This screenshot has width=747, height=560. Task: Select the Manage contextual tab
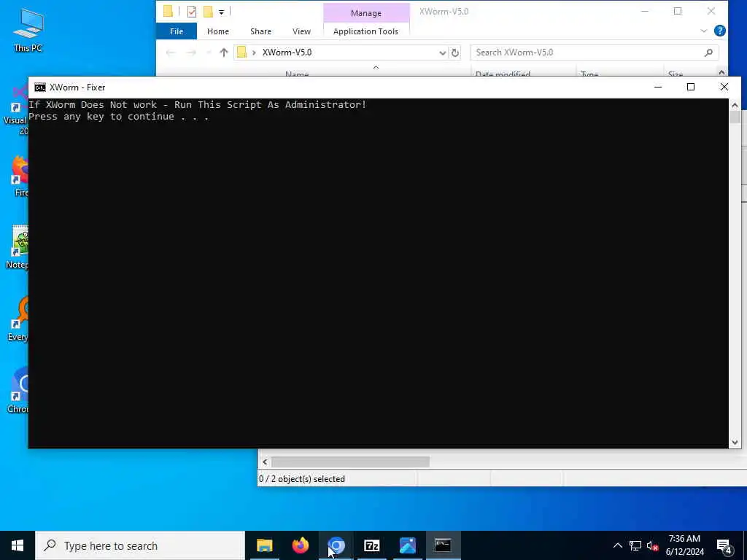tap(366, 13)
